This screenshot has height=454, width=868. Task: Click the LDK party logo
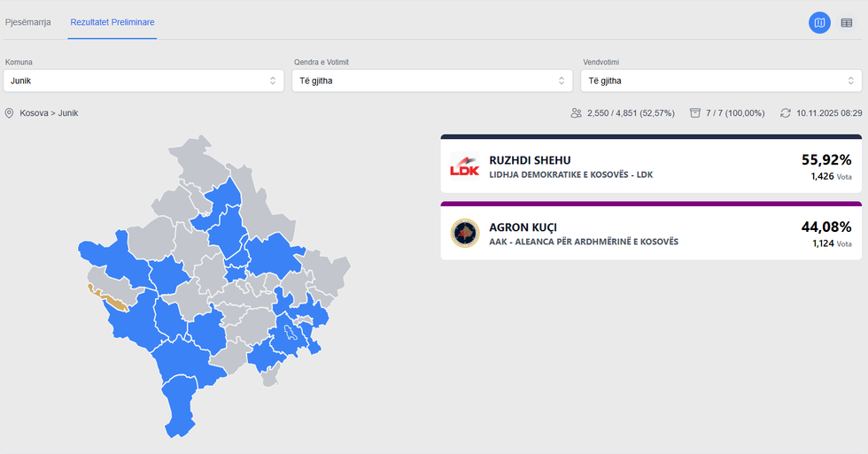tap(465, 166)
